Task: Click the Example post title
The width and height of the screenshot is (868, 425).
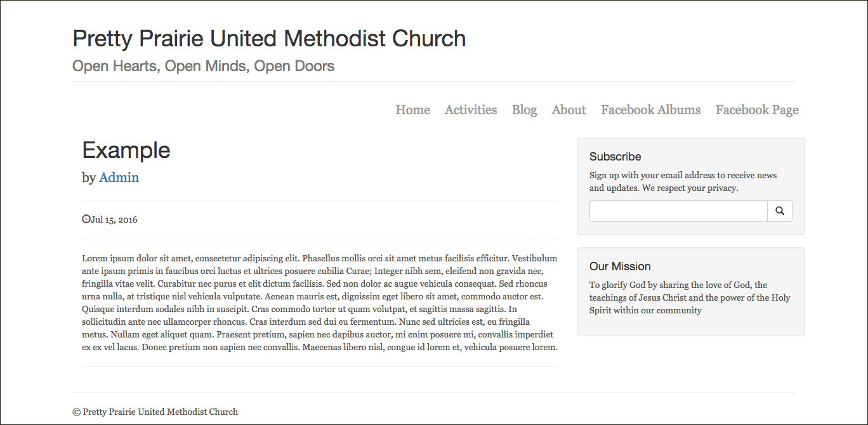Action: [x=126, y=150]
